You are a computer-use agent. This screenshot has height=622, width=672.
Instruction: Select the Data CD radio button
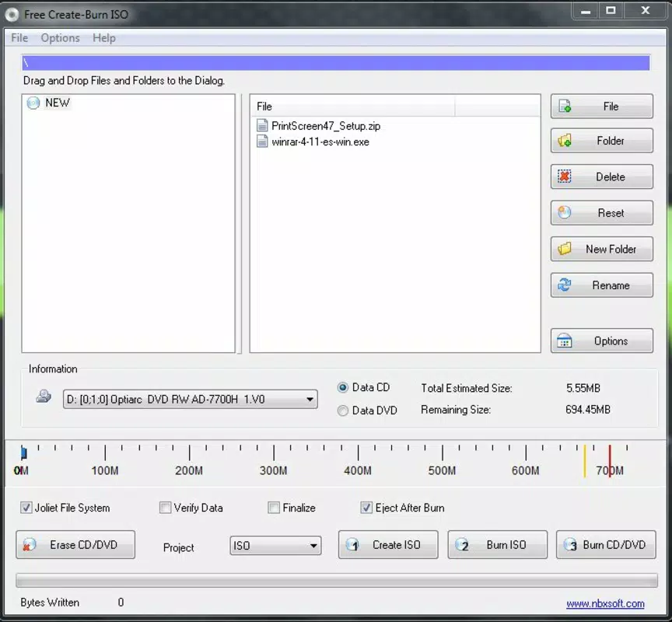(x=343, y=388)
